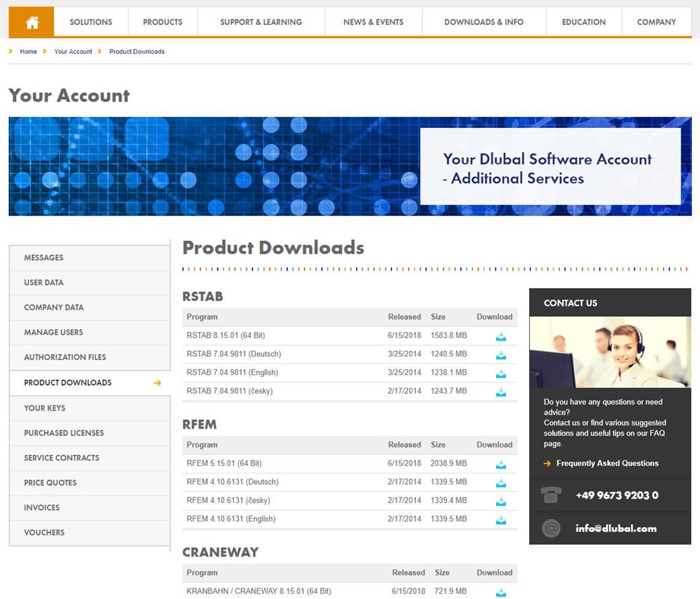Click Your Account in the breadcrumb trail
700x599 pixels.
click(73, 51)
